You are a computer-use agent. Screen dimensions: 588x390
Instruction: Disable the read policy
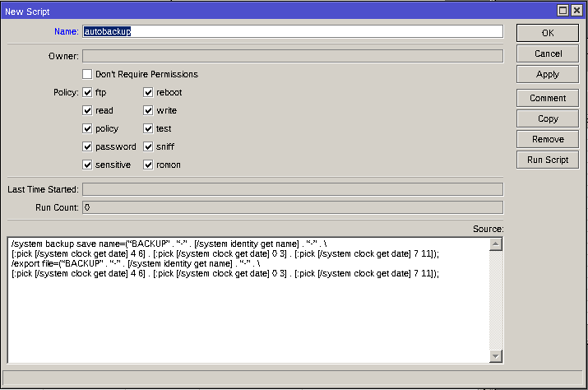[x=87, y=110]
